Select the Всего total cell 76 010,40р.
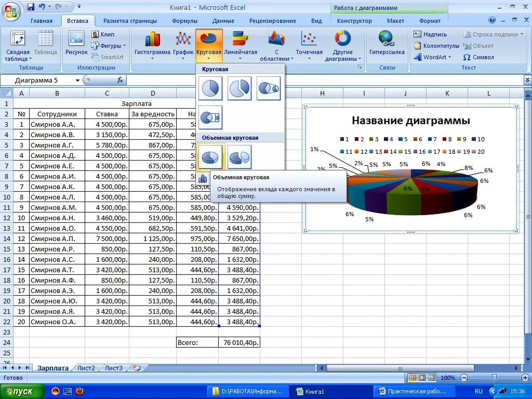The height and width of the screenshot is (399, 532). 239,343
